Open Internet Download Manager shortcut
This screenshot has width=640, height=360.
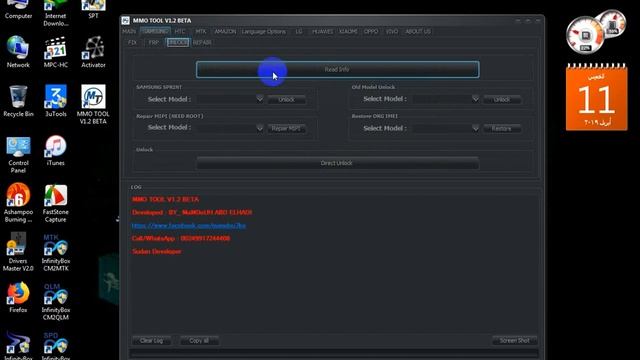pos(56,13)
